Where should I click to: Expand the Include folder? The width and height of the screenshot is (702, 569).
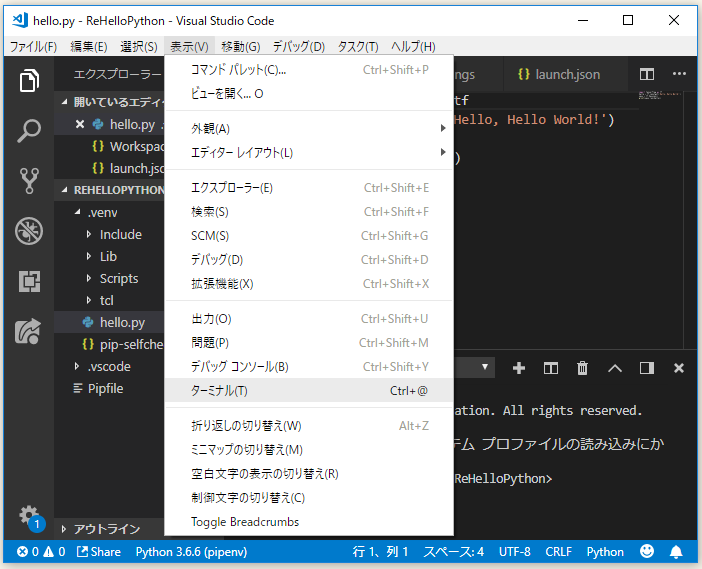click(x=89, y=234)
